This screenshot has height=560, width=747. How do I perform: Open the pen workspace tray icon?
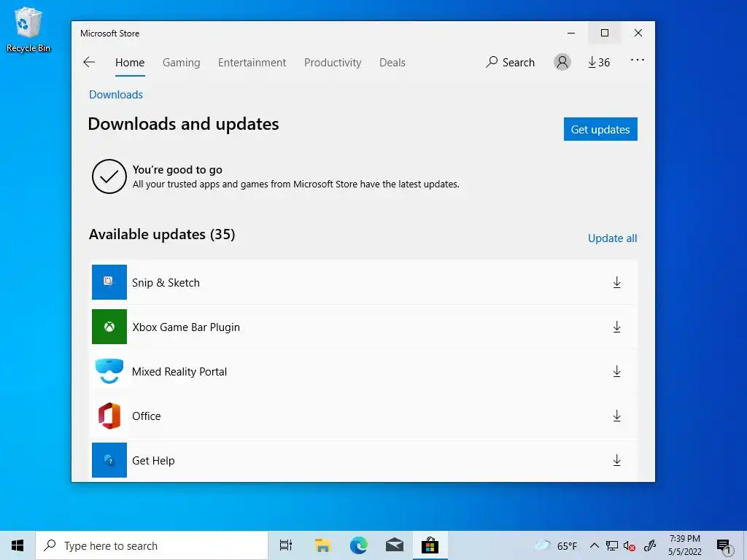tap(650, 545)
